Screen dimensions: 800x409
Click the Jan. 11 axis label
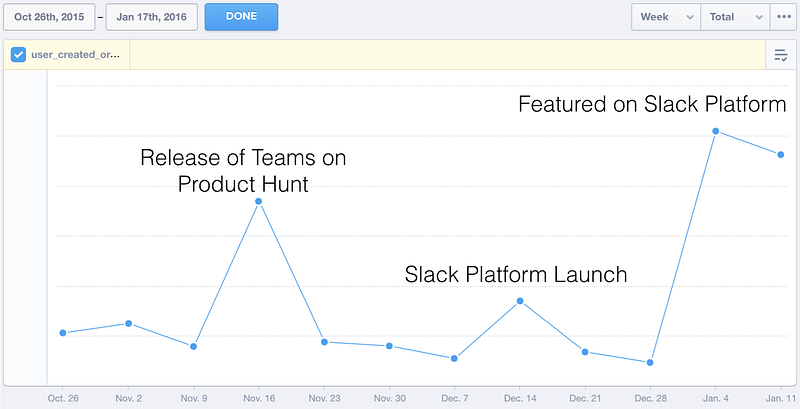coord(781,398)
